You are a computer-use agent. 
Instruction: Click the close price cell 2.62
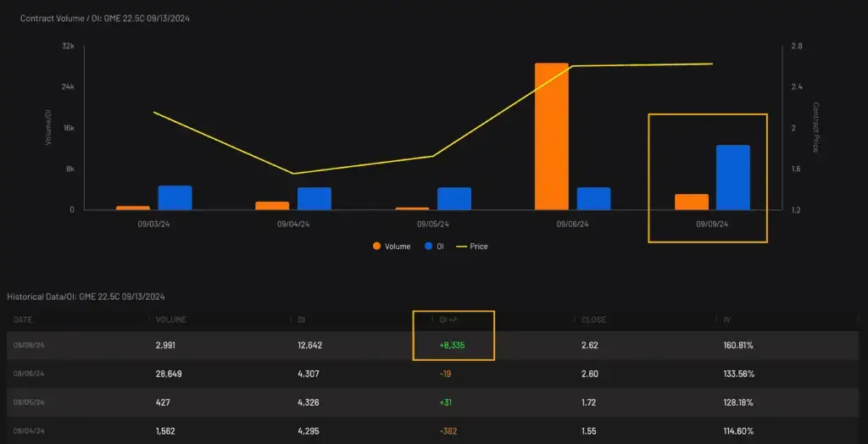coord(590,346)
